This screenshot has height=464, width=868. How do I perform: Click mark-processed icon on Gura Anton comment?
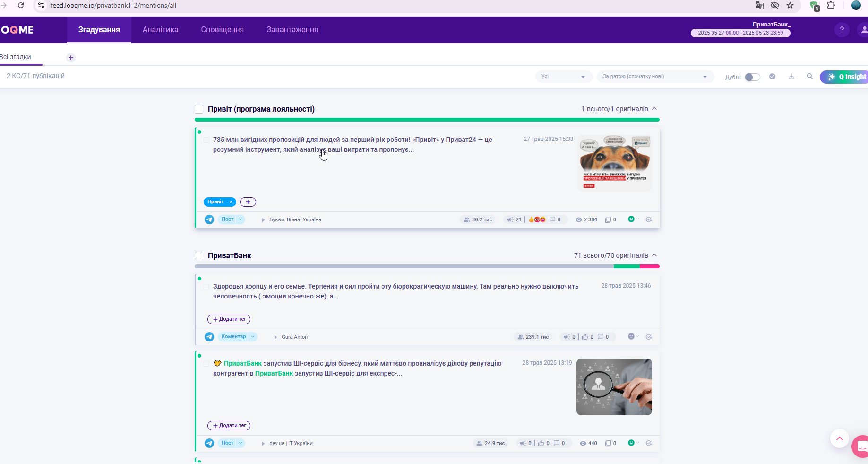click(x=649, y=337)
